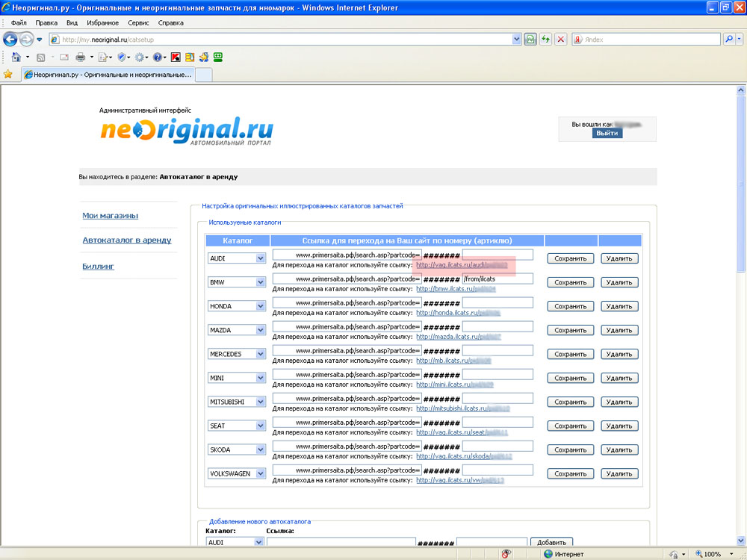Screen dimensions: 747x560
Task: Select the Неоригинал.ру browser tab
Action: (108, 75)
